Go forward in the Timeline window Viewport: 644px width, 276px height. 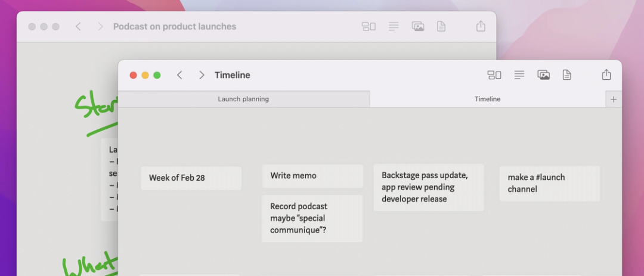(202, 75)
